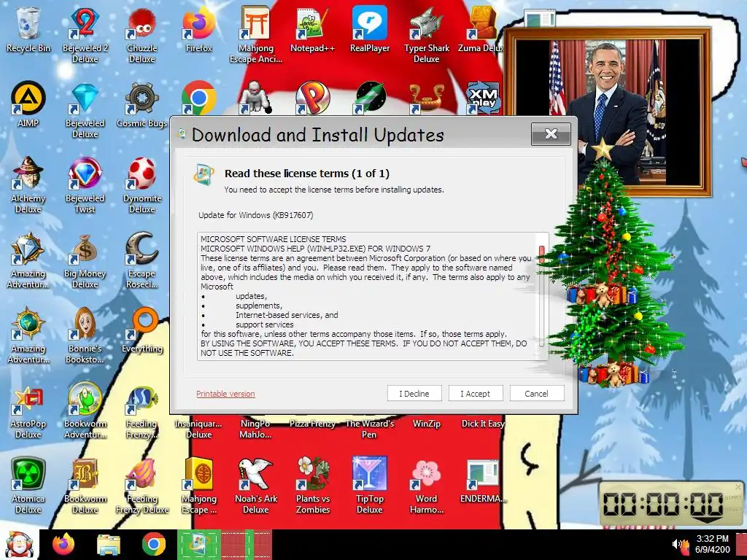Open Bookworm Deluxe book icon
This screenshot has width=747, height=560.
pos(85,486)
